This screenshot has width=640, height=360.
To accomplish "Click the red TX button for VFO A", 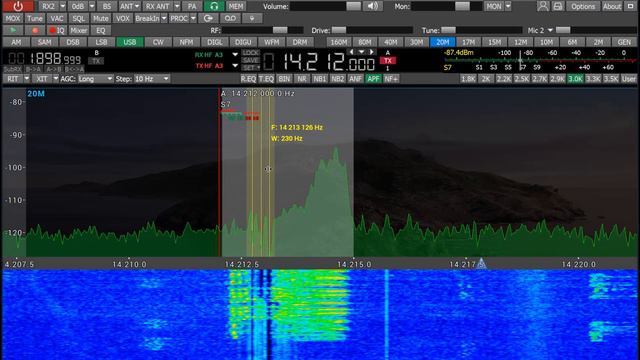I will [388, 60].
